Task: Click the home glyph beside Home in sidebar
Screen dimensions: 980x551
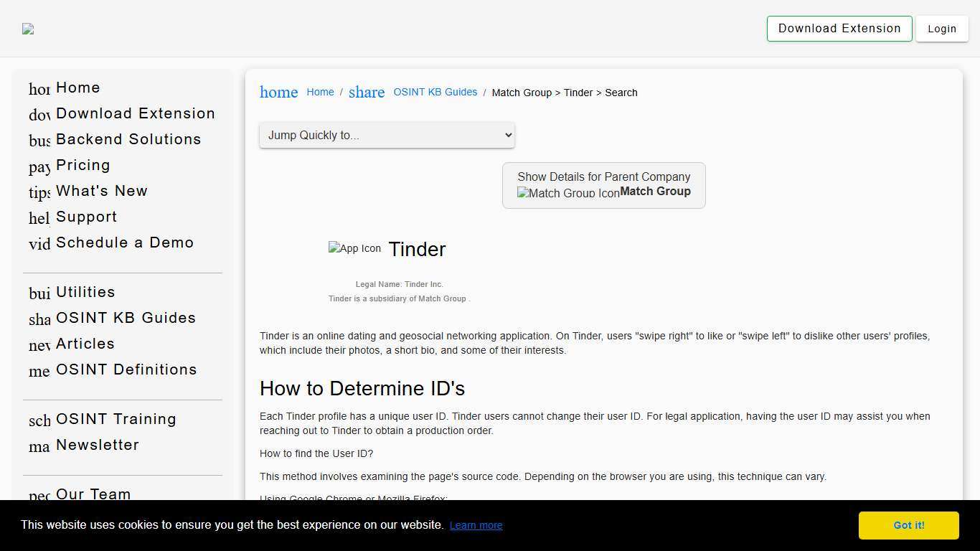Action: click(39, 89)
